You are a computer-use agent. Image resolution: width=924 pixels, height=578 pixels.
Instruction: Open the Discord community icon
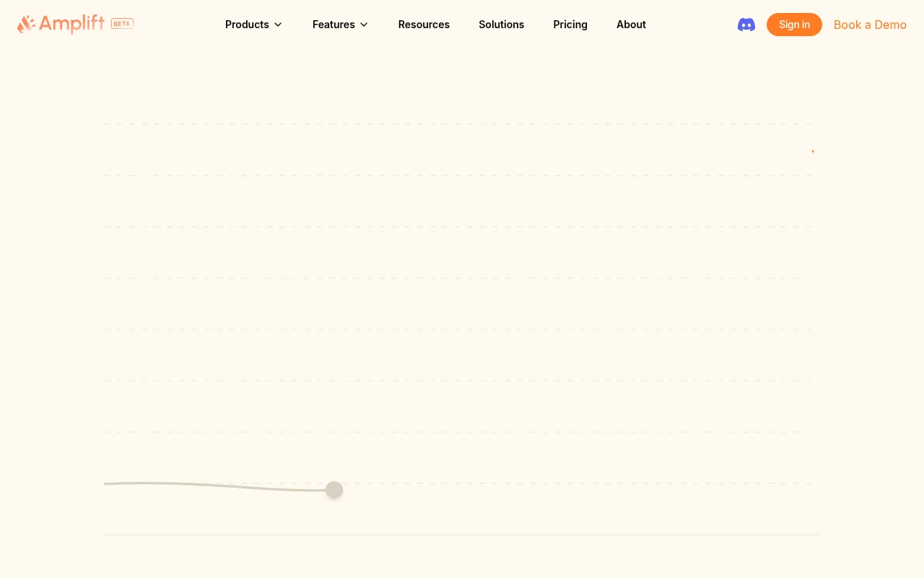(x=746, y=25)
